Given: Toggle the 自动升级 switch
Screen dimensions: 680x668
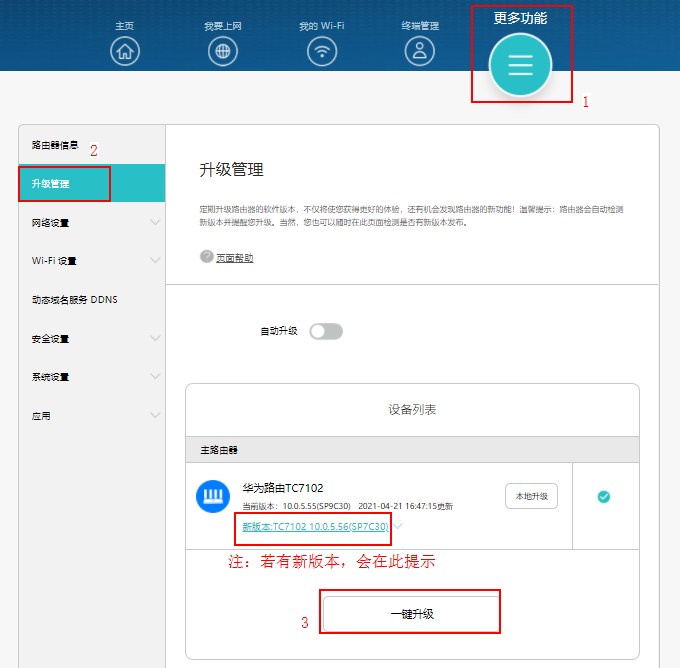Looking at the screenshot, I should coord(326,331).
